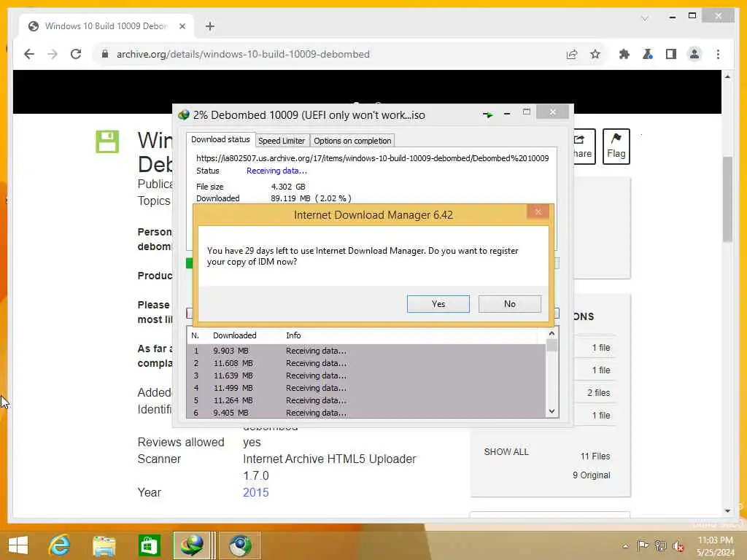Click the page scrollbar down arrow in Chrome
This screenshot has width=747, height=560.
click(x=727, y=511)
